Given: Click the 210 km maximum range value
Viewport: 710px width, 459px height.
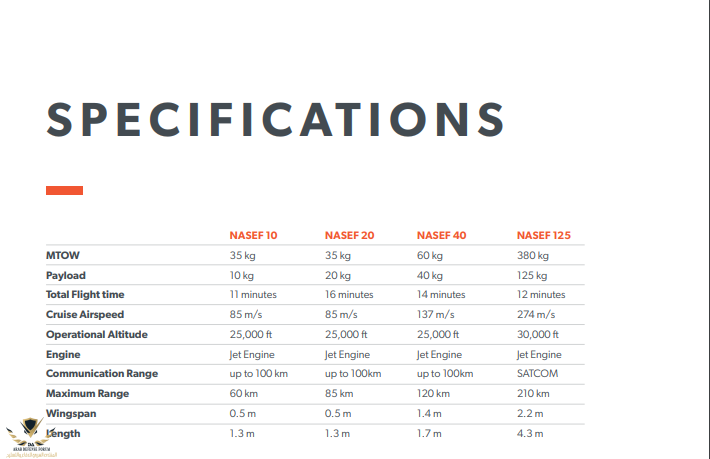Looking at the screenshot, I should [x=533, y=393].
